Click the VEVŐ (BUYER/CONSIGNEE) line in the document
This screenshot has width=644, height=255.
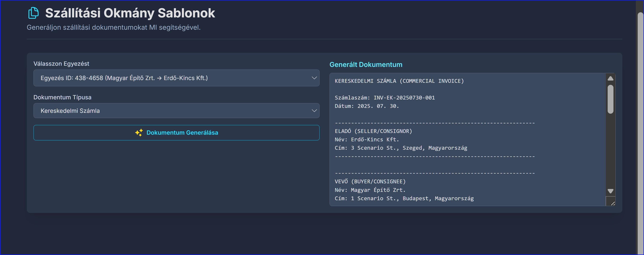point(370,181)
